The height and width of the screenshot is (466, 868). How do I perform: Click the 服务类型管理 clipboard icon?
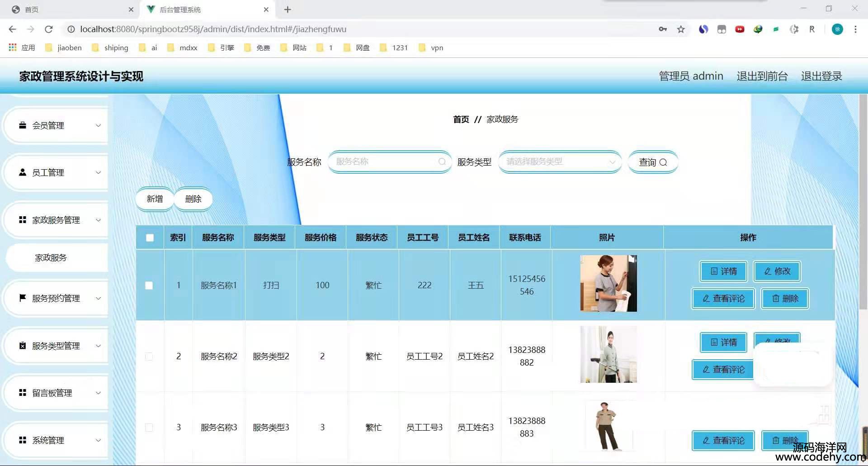point(23,346)
